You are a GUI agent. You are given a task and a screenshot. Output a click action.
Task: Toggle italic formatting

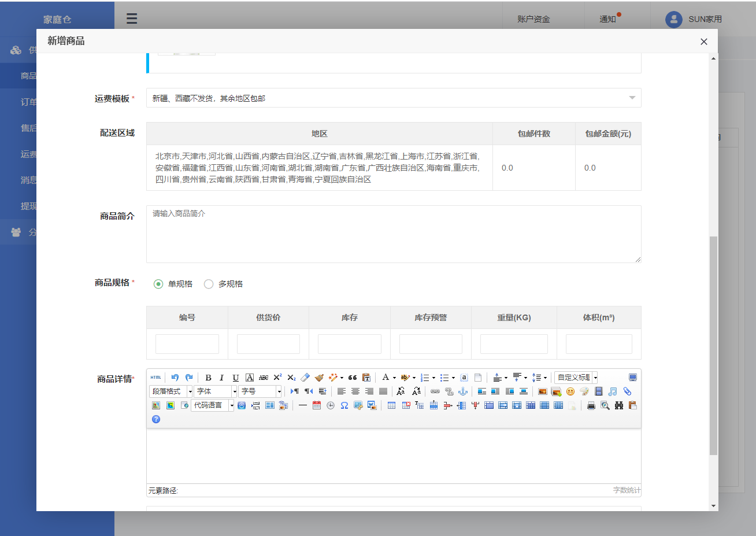click(221, 378)
